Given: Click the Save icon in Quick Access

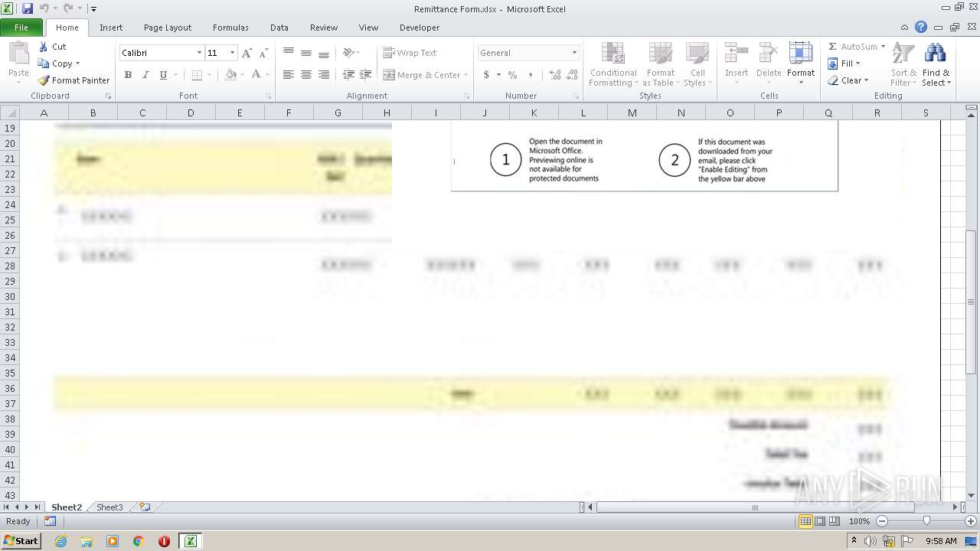Looking at the screenshot, I should click(28, 8).
